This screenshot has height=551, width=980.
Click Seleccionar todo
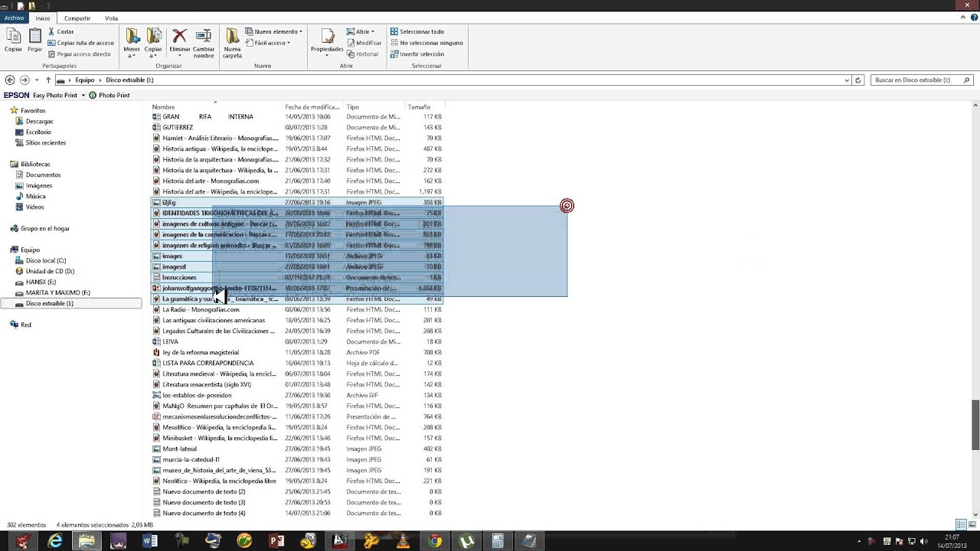(417, 31)
